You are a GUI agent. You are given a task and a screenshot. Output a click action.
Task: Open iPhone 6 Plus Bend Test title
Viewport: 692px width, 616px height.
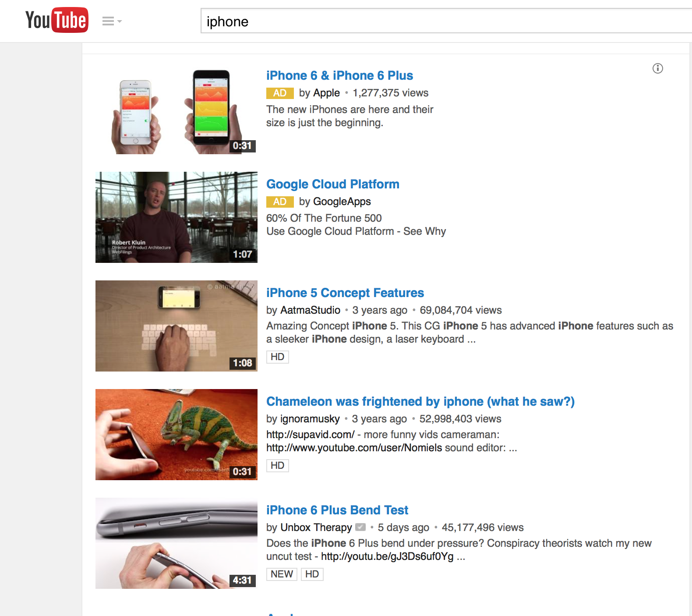click(x=337, y=510)
